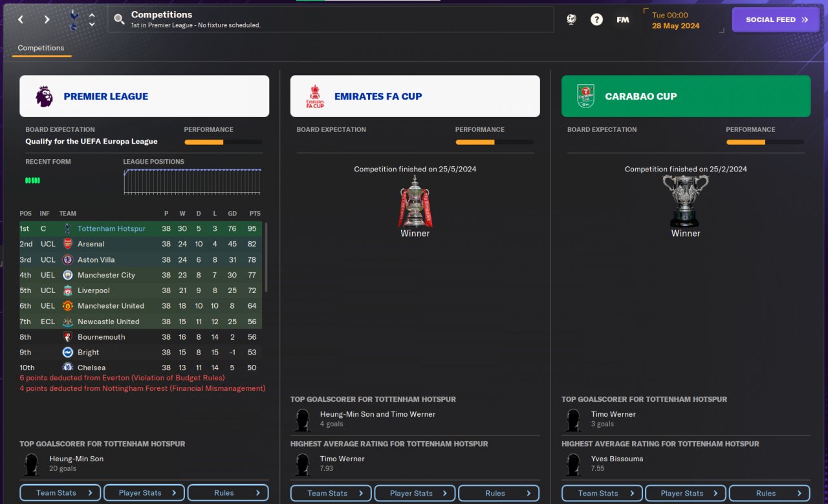828x504 pixels.
Task: Click the league table scrollbar
Action: click(x=266, y=257)
